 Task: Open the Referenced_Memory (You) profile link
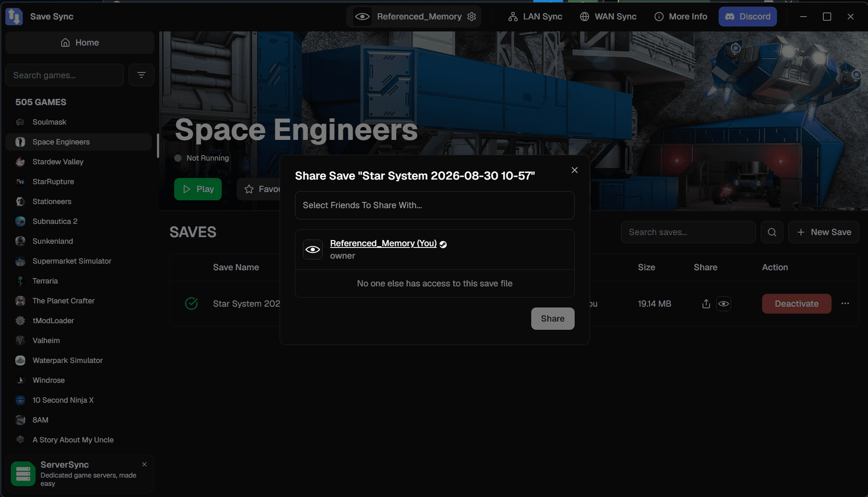click(x=383, y=243)
